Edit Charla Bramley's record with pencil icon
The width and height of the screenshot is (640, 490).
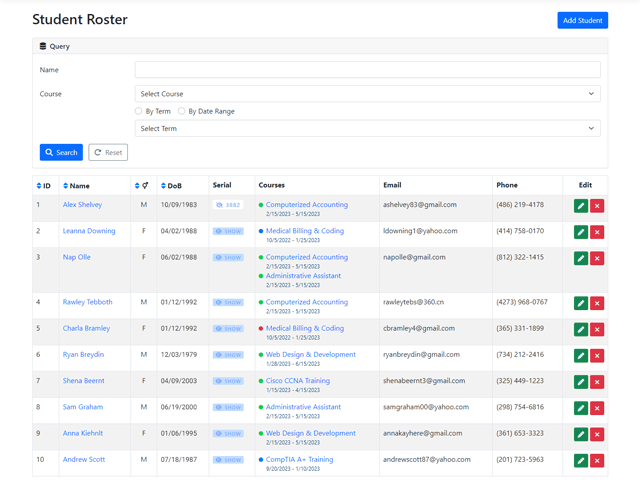click(x=581, y=329)
